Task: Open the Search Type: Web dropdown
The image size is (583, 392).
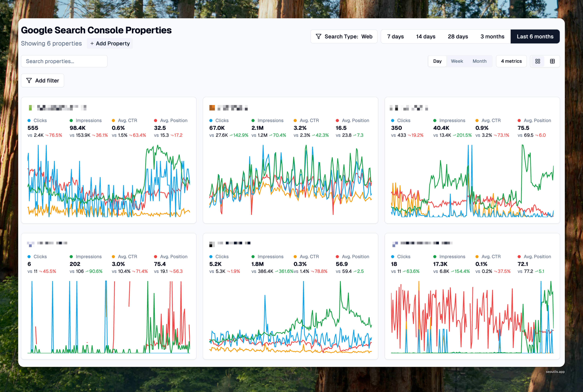Action: (344, 36)
